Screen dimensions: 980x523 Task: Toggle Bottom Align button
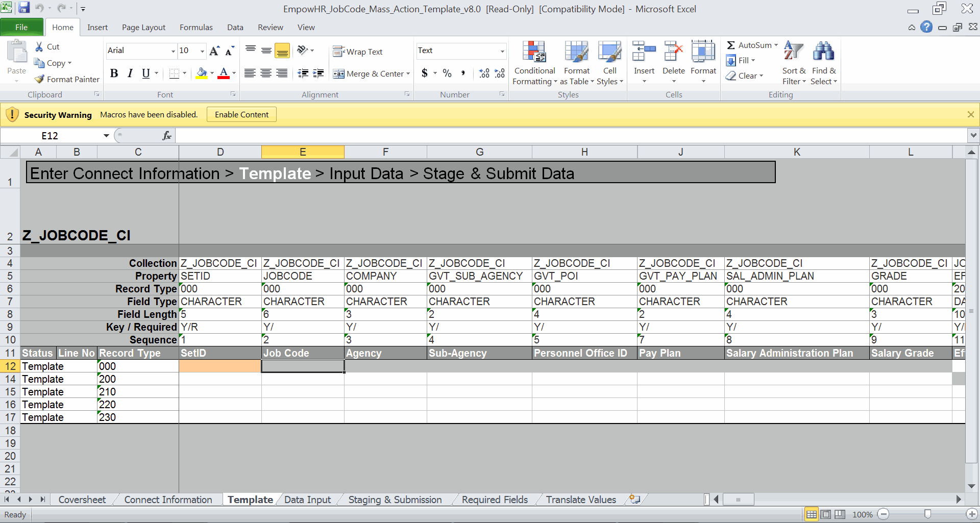tap(282, 50)
